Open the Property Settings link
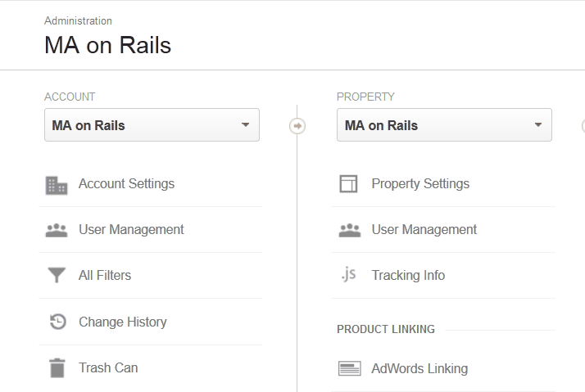 [420, 184]
